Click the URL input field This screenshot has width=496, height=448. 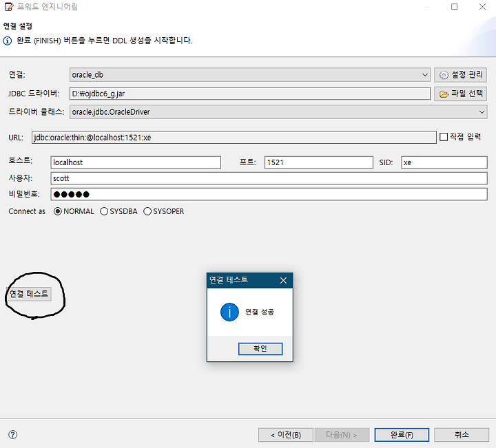pyautogui.click(x=234, y=138)
